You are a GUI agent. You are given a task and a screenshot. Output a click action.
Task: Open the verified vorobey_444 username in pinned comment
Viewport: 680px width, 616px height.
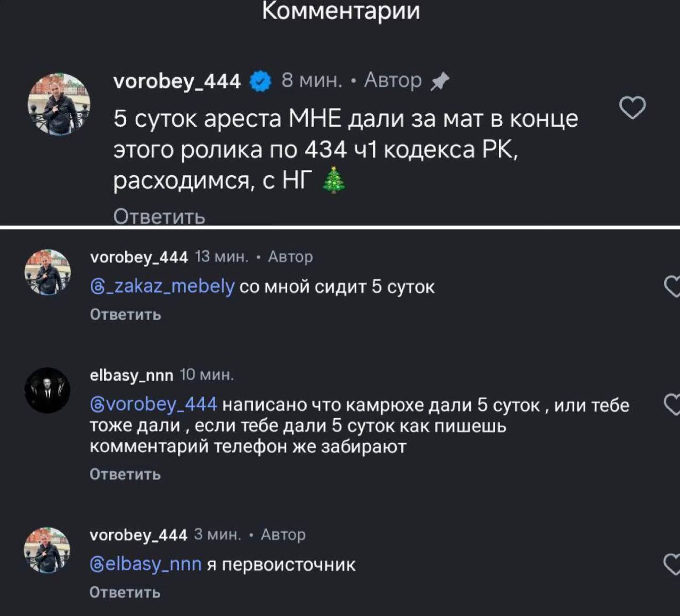(x=177, y=81)
